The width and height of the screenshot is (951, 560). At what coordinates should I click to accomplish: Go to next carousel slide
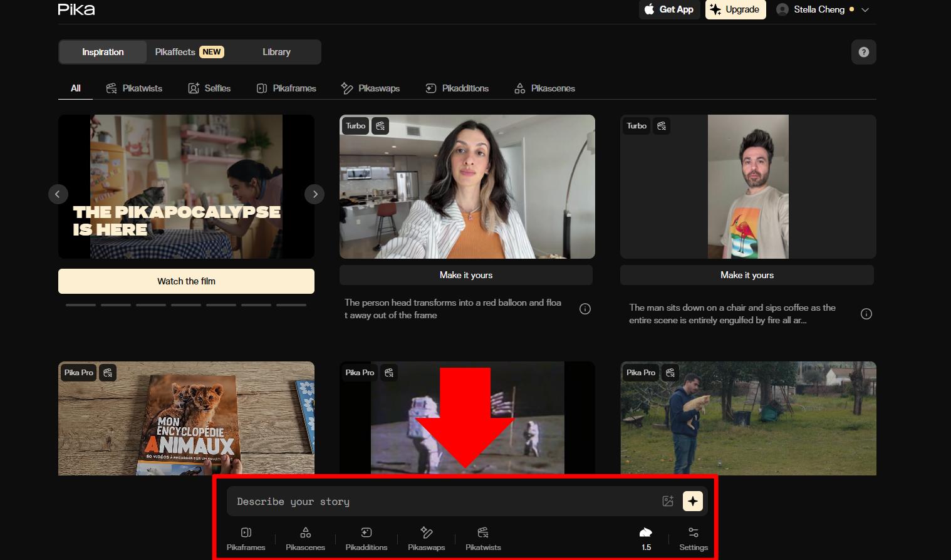coord(314,194)
